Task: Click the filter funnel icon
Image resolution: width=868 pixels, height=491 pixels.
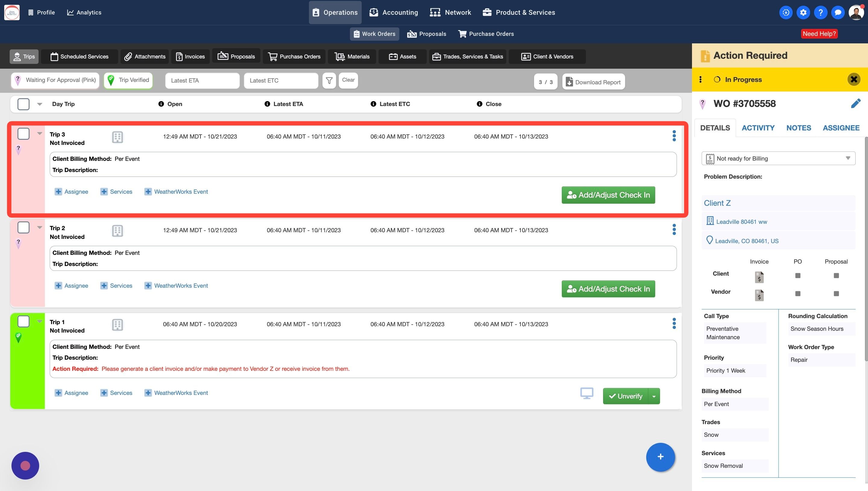Action: [329, 81]
